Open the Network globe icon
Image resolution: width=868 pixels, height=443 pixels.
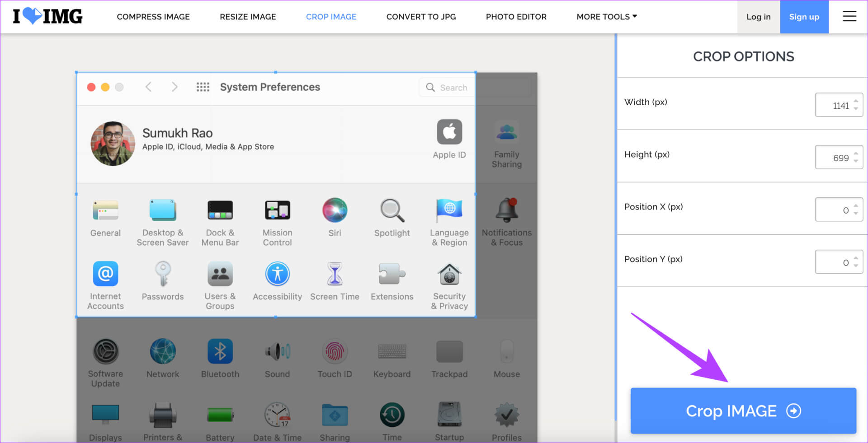[x=163, y=351]
